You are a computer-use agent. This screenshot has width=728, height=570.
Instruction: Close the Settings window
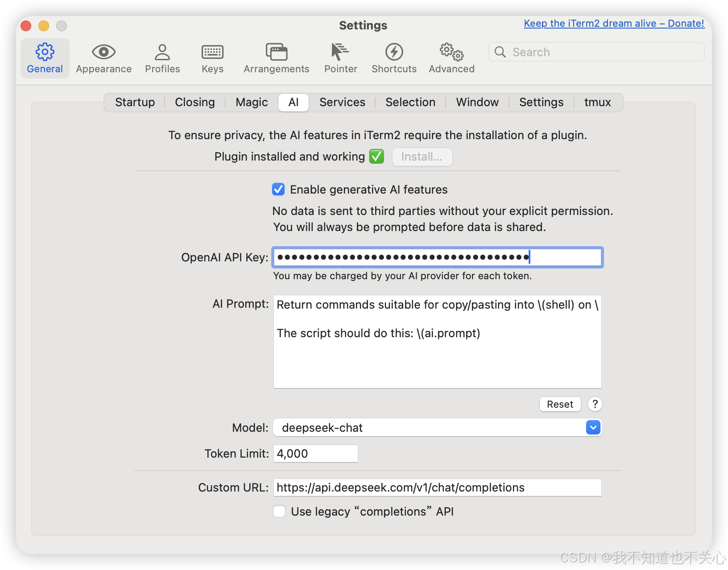click(26, 26)
